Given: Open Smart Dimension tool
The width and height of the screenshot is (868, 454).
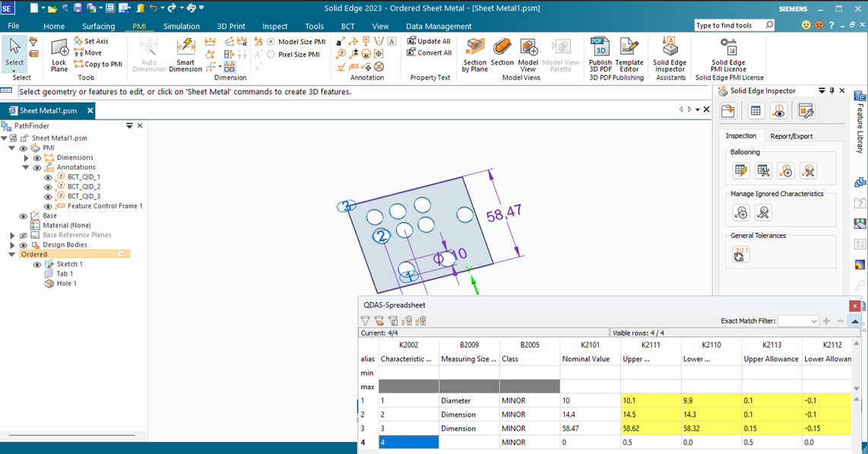Looking at the screenshot, I should [x=185, y=55].
